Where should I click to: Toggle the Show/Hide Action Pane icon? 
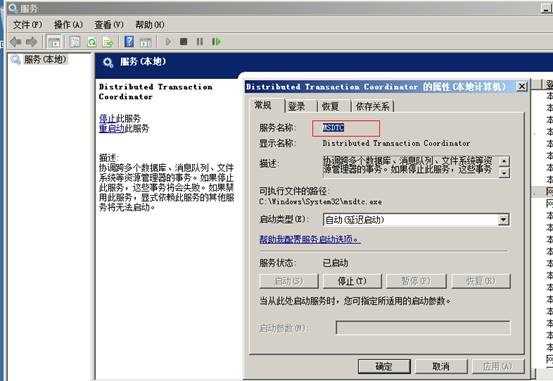146,42
